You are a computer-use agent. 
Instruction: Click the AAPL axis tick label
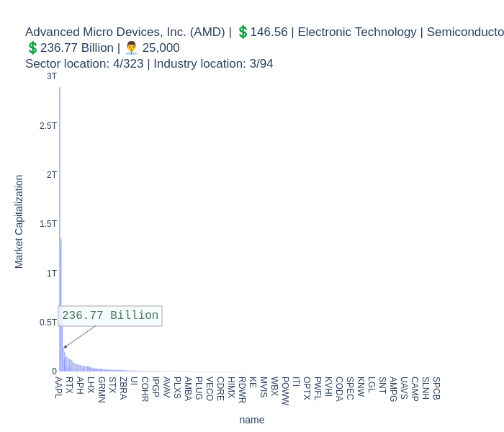tap(58, 387)
